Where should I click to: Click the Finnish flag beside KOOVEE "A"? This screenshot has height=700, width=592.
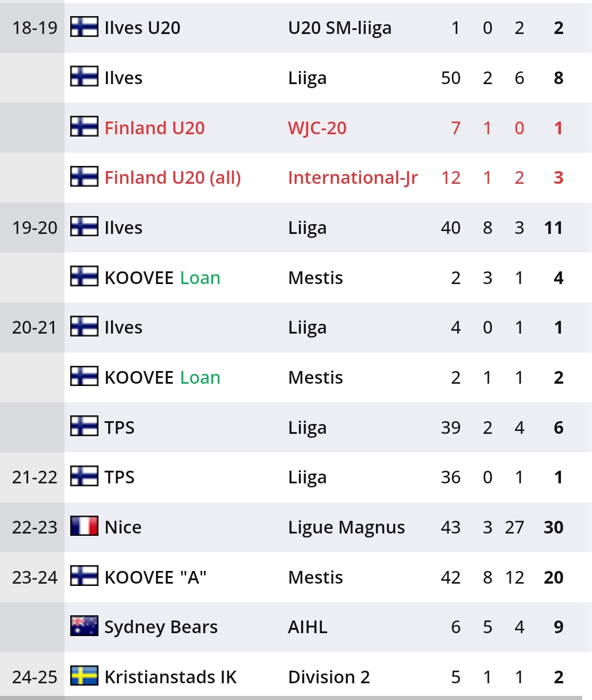(x=84, y=577)
